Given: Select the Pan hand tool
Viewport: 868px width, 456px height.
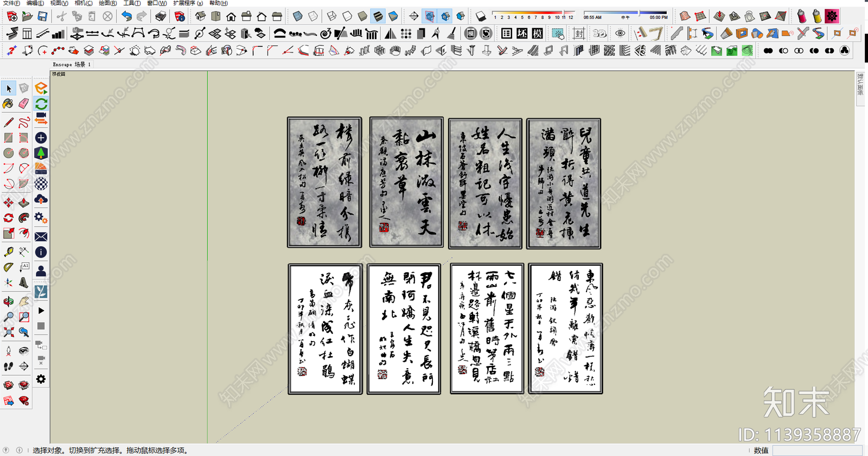Looking at the screenshot, I should [x=24, y=301].
